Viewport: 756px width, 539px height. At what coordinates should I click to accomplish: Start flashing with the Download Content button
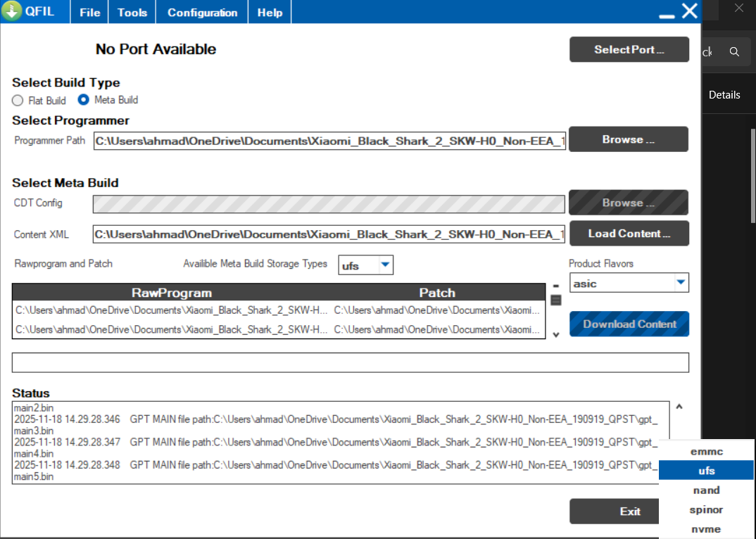click(629, 324)
